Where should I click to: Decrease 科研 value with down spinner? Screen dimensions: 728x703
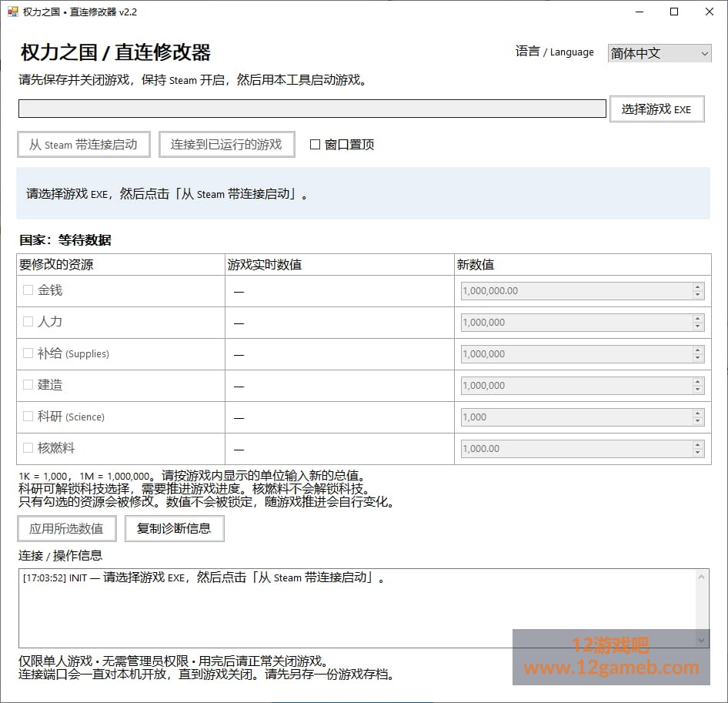point(697,421)
